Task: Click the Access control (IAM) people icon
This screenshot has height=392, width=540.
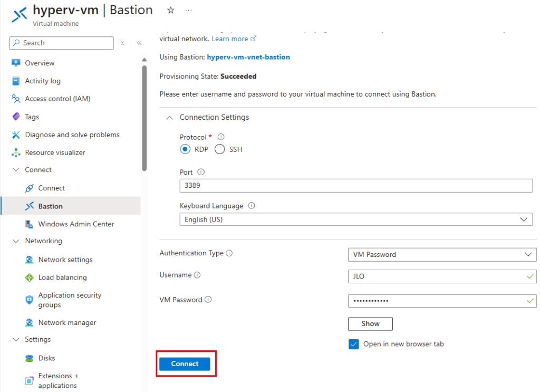Action: click(16, 99)
